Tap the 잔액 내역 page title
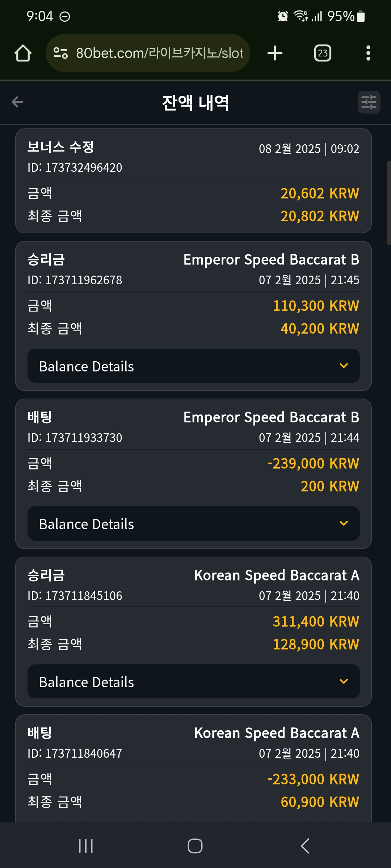Image resolution: width=391 pixels, height=868 pixels. 195,103
